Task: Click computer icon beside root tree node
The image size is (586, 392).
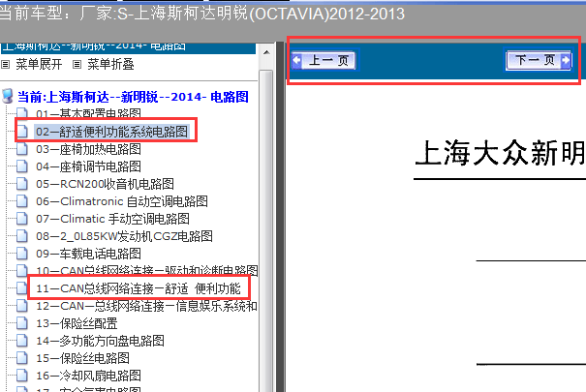Action: point(8,97)
